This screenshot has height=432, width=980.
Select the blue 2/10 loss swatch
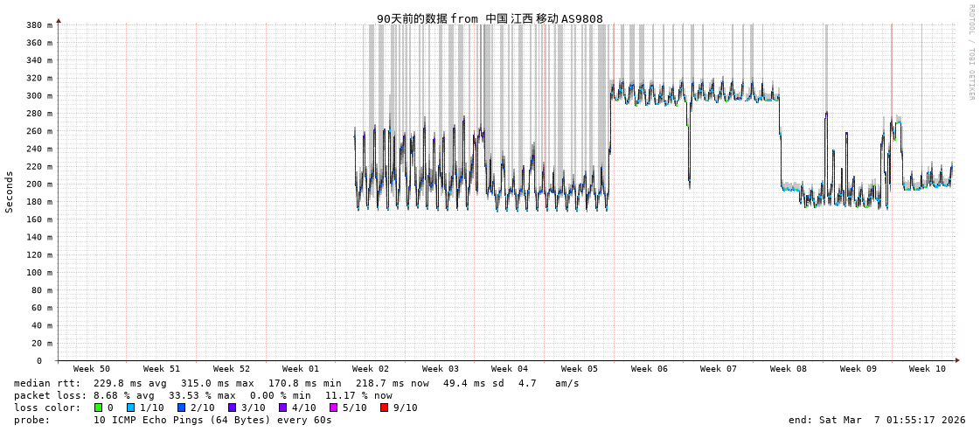point(182,408)
